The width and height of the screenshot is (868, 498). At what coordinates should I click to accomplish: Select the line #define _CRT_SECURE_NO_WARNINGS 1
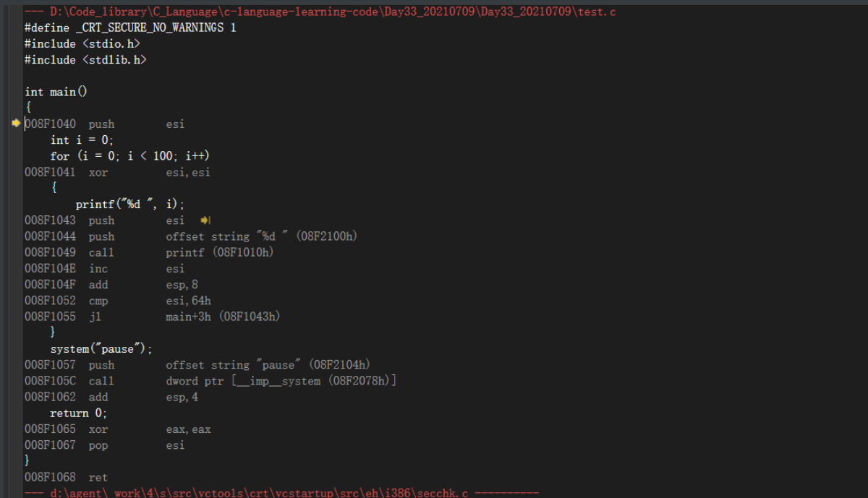pyautogui.click(x=130, y=27)
